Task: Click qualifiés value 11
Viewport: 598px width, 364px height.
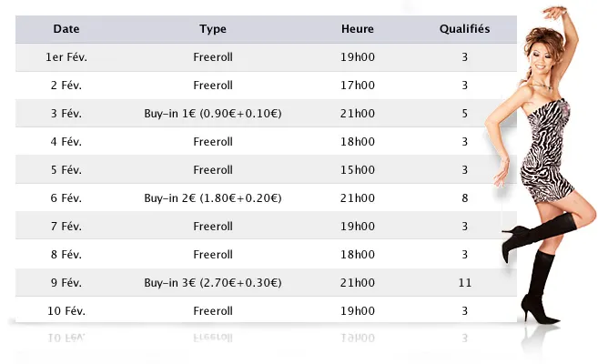Action: point(464,283)
